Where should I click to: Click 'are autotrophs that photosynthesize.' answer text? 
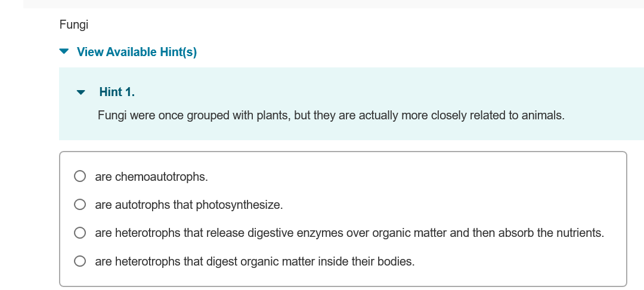click(x=188, y=205)
